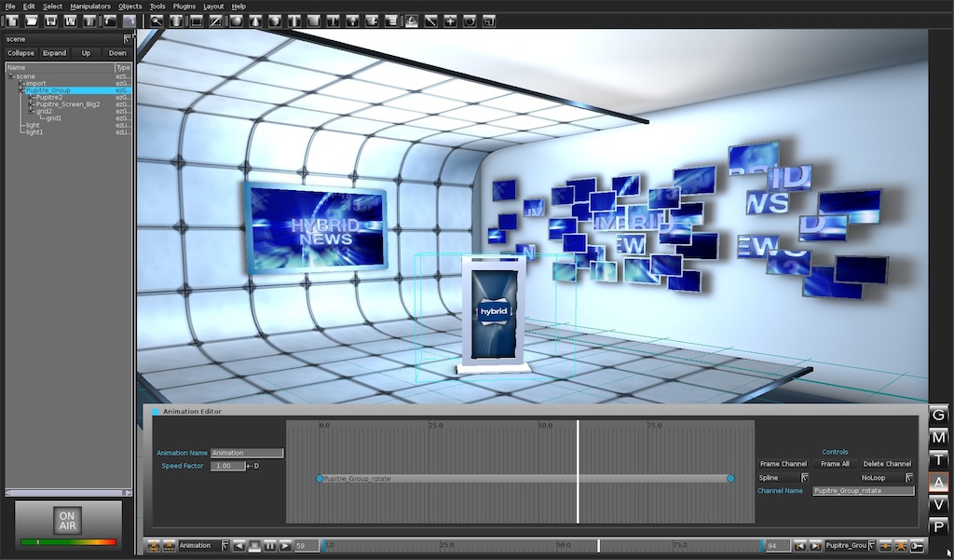Select light1 in the scene tree

click(34, 132)
